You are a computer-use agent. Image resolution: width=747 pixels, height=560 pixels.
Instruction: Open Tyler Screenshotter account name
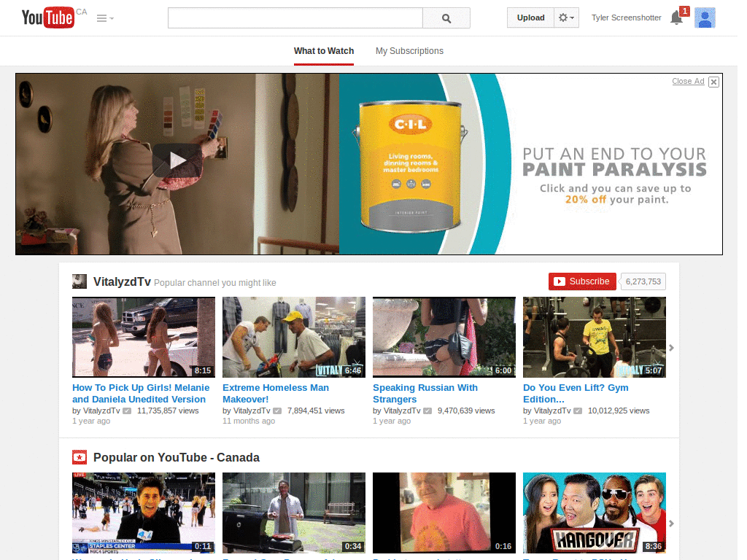[x=626, y=17]
